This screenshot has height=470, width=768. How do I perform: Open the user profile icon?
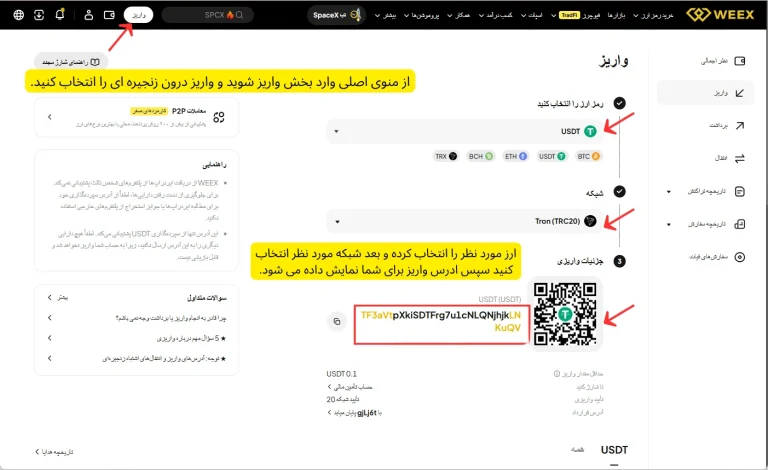89,15
